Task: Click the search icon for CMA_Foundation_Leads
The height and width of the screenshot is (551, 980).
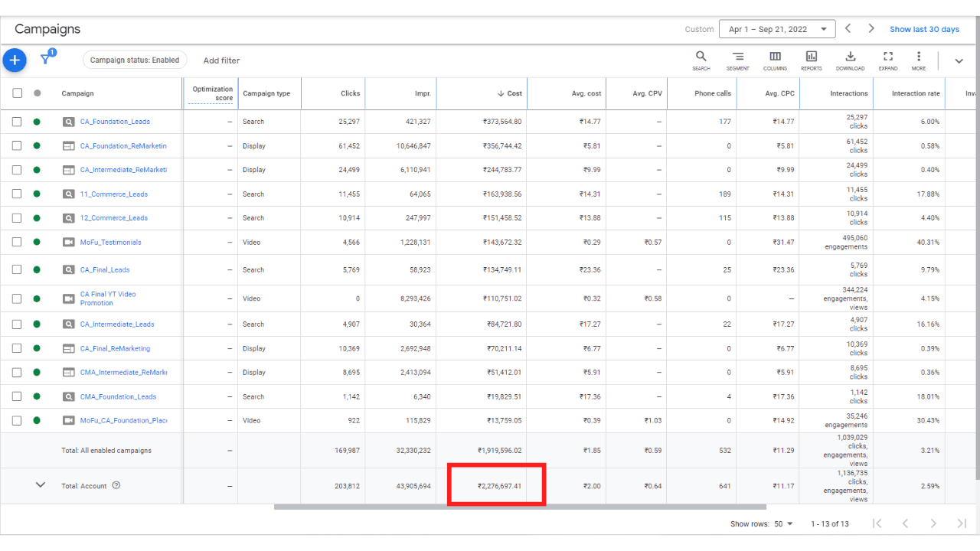Action: click(x=69, y=397)
